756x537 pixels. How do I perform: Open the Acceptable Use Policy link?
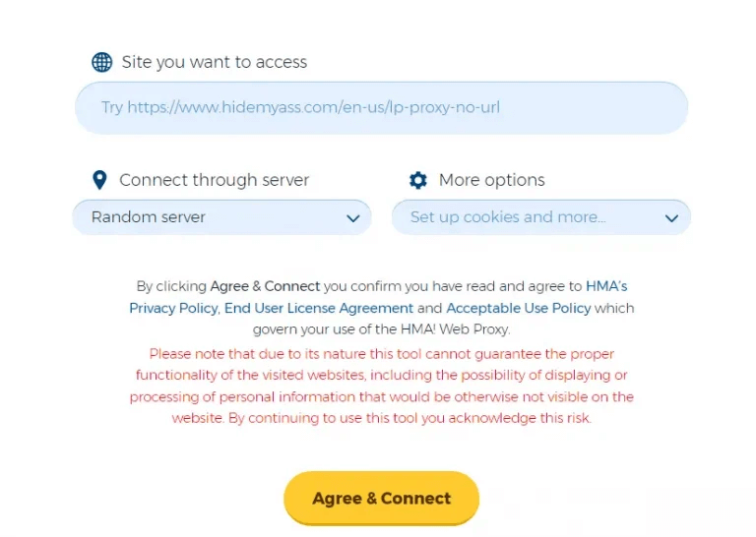point(519,308)
